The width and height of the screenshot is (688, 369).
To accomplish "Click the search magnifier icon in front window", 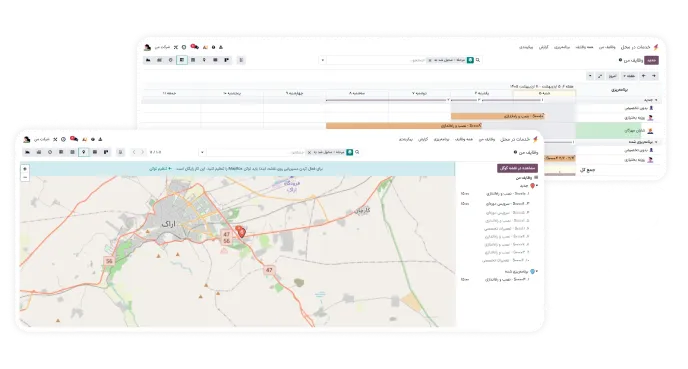I will tap(357, 152).
